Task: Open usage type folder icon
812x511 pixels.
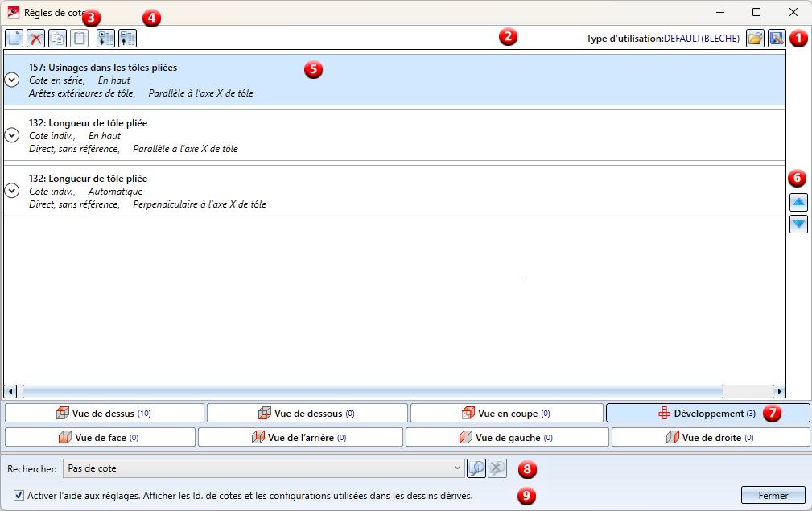Action: pos(755,39)
